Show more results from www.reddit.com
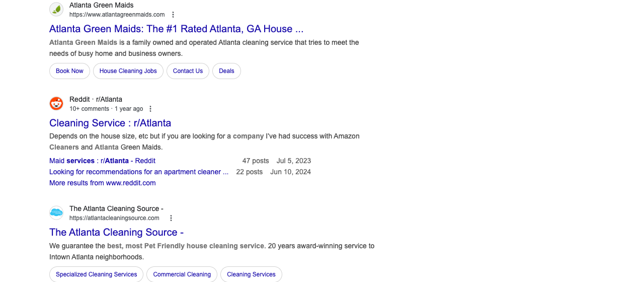The image size is (644, 282). (103, 183)
